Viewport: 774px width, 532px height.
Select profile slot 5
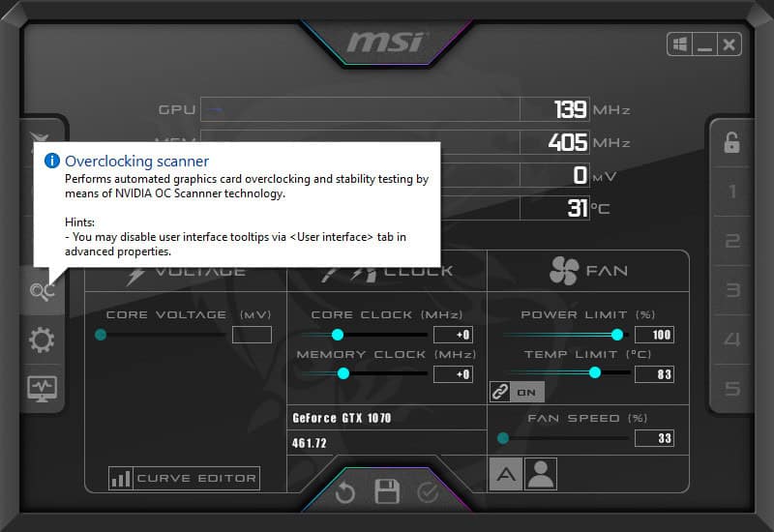coord(732,389)
